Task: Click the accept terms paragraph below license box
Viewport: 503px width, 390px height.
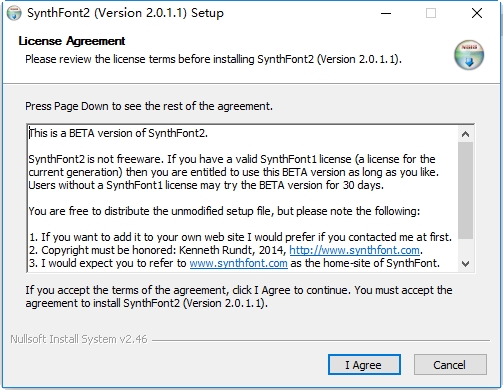Action: pyautogui.click(x=239, y=297)
